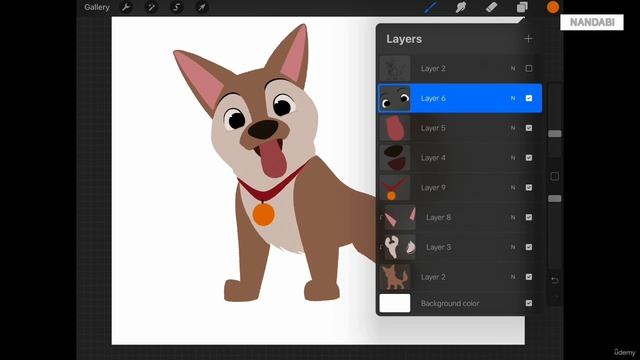
Task: Tap Layer 8 pink ears thumbnail
Action: coord(400,217)
